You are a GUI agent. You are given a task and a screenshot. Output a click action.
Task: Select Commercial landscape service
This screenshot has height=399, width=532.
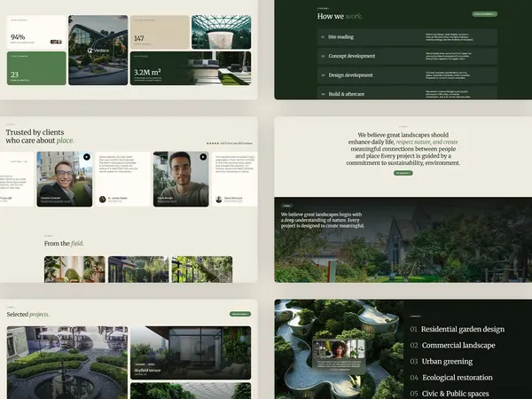coord(452,346)
